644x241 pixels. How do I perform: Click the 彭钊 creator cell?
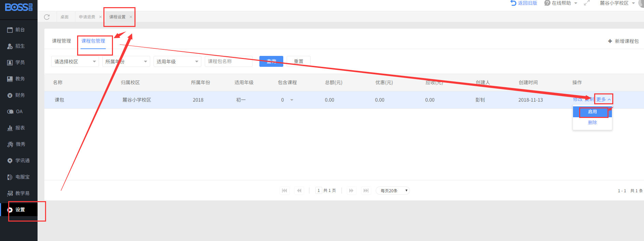(480, 100)
